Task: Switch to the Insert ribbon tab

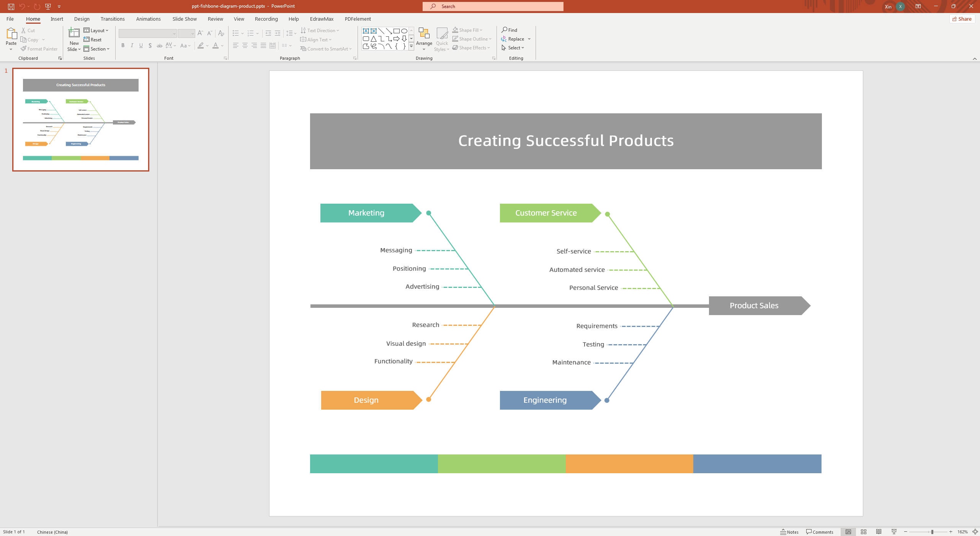Action: click(x=57, y=19)
